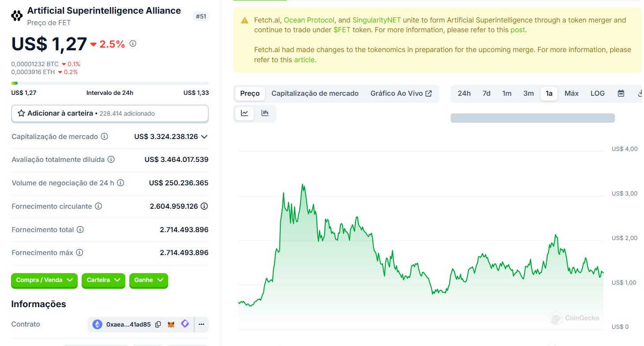Click the 0,00001232 BTC value

tap(35, 64)
